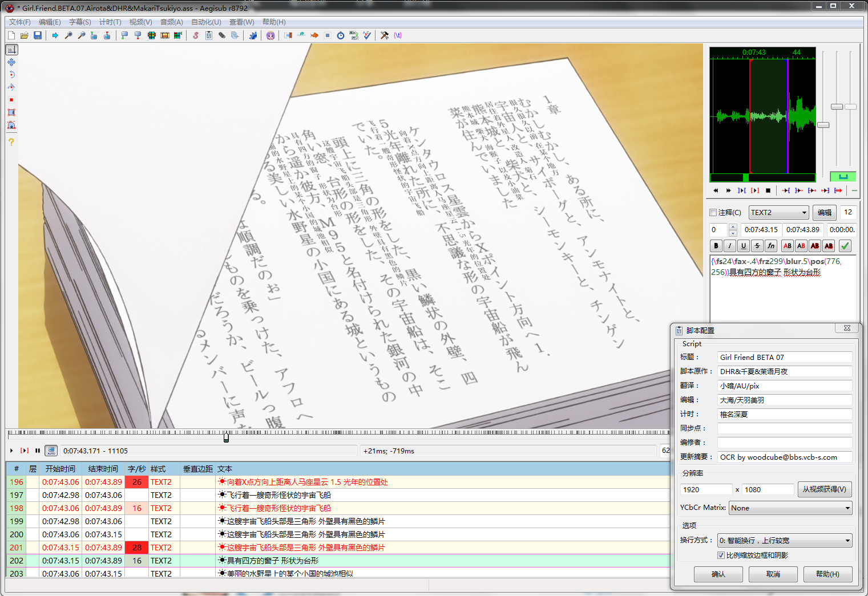868x596 pixels.
Task: Toggle strikeout S formatting button
Action: click(757, 246)
